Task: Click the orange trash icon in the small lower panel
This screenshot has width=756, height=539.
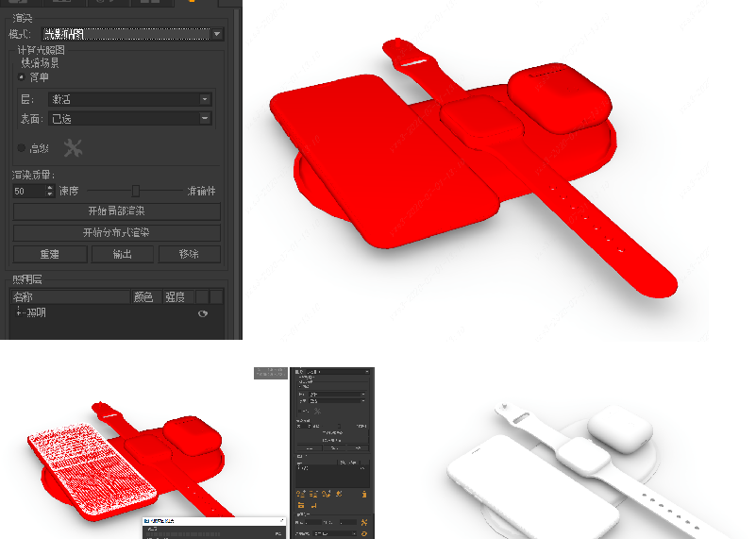Action: (x=363, y=494)
